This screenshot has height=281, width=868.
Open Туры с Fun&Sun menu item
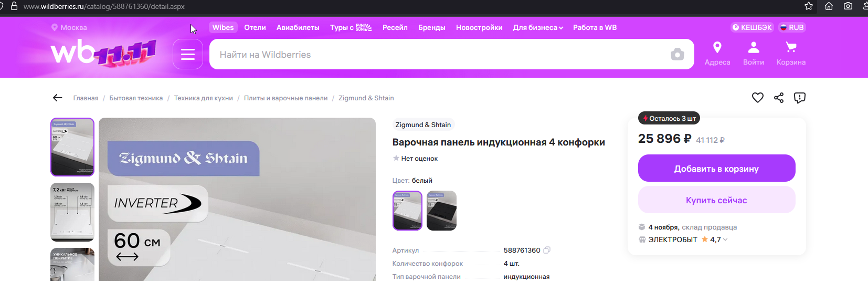[x=351, y=27]
